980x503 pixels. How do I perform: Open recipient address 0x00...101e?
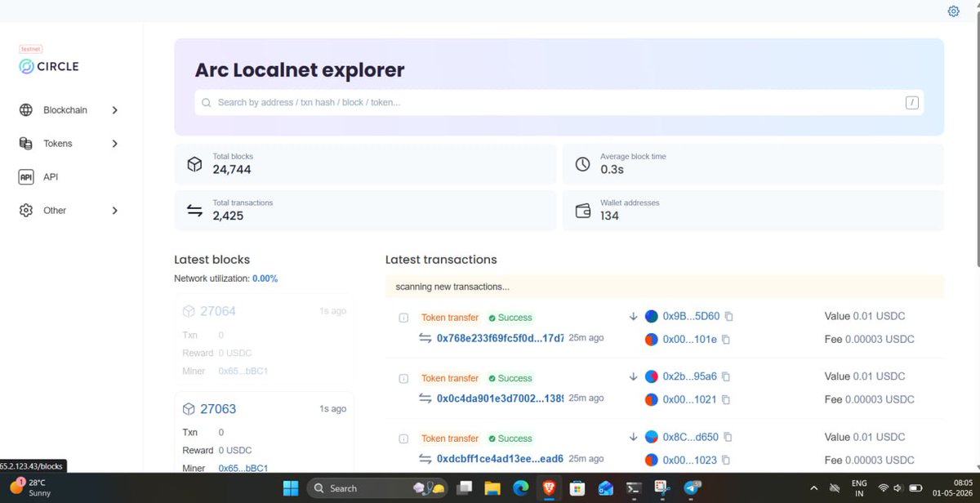pyautogui.click(x=689, y=339)
